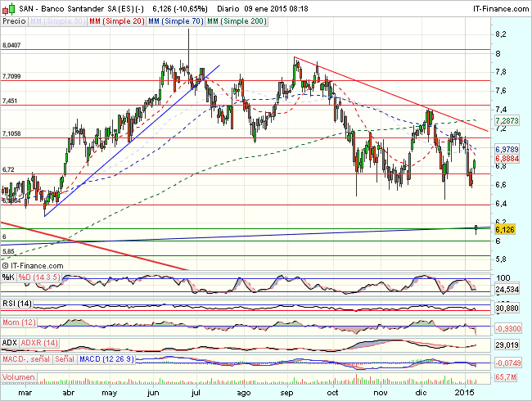Click the ADX indicator label
The height and width of the screenshot is (401, 532).
pos(10,343)
